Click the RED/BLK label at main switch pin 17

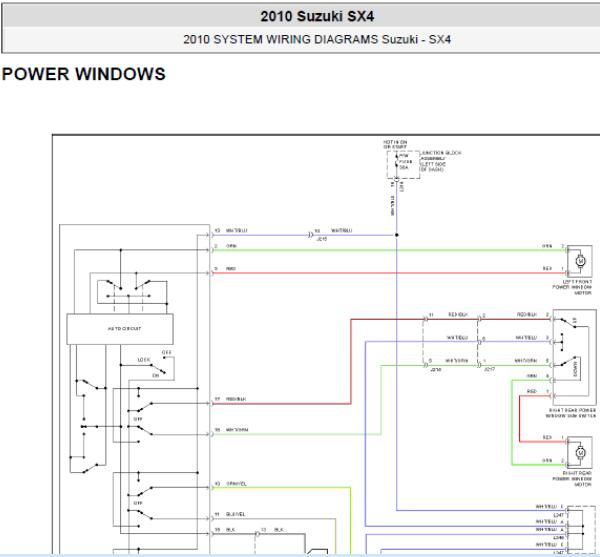[236, 399]
